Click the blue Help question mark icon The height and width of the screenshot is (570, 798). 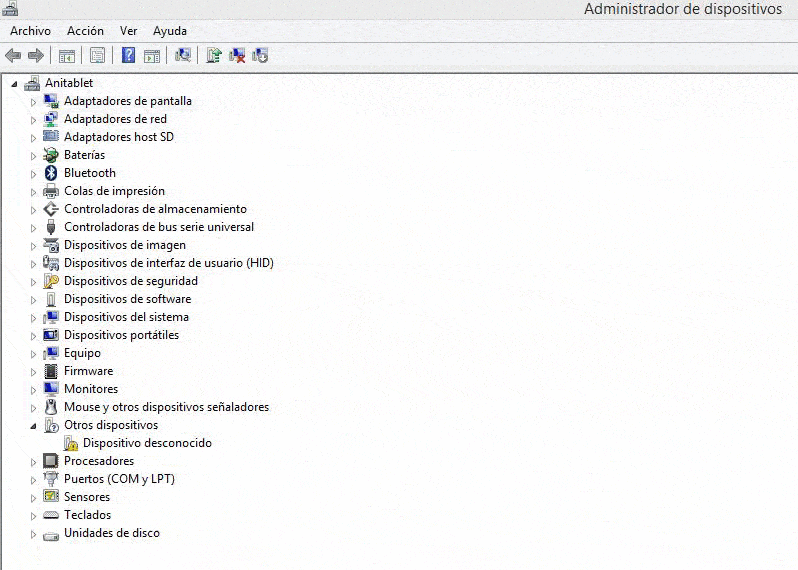click(x=129, y=55)
